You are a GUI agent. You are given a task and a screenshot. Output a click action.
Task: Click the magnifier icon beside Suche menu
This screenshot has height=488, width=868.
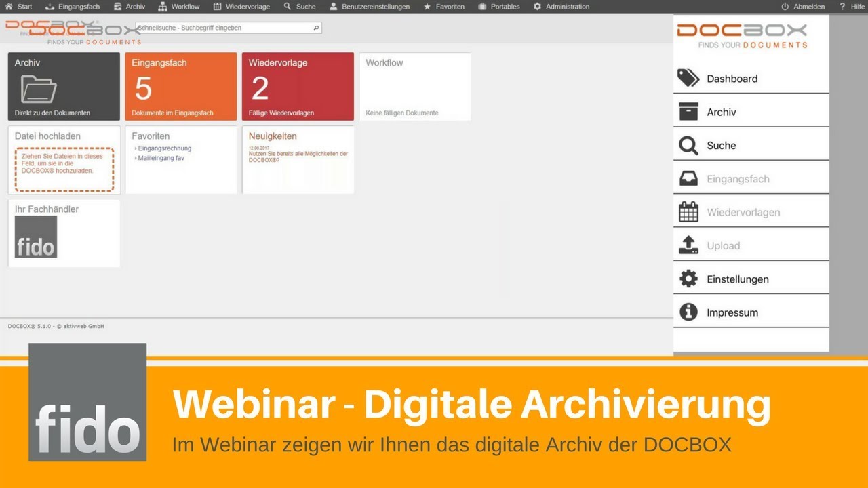tap(288, 6)
